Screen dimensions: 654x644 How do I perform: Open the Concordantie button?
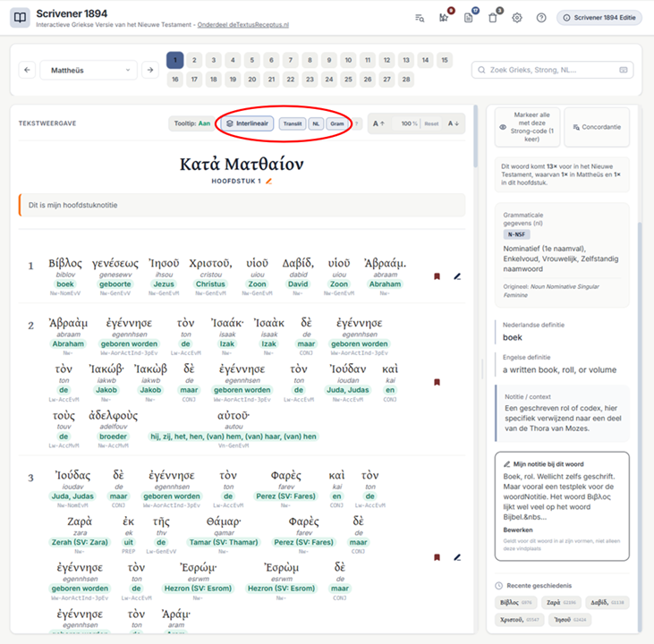[x=597, y=127]
